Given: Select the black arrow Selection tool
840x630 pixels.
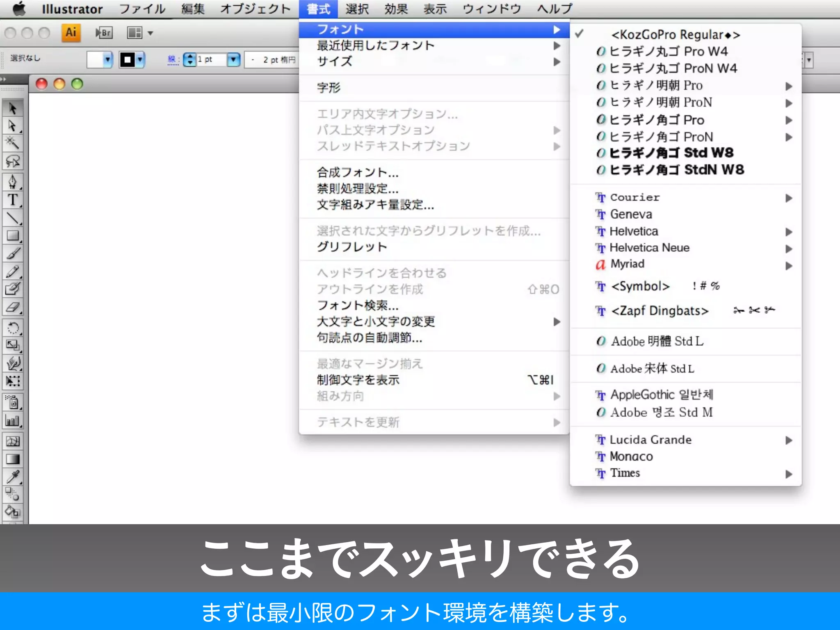Looking at the screenshot, I should (13, 108).
